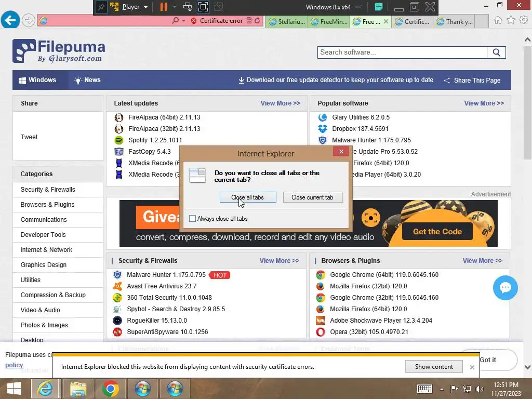532x399 pixels.
Task: Open Windows Start button
Action: [x=14, y=389]
